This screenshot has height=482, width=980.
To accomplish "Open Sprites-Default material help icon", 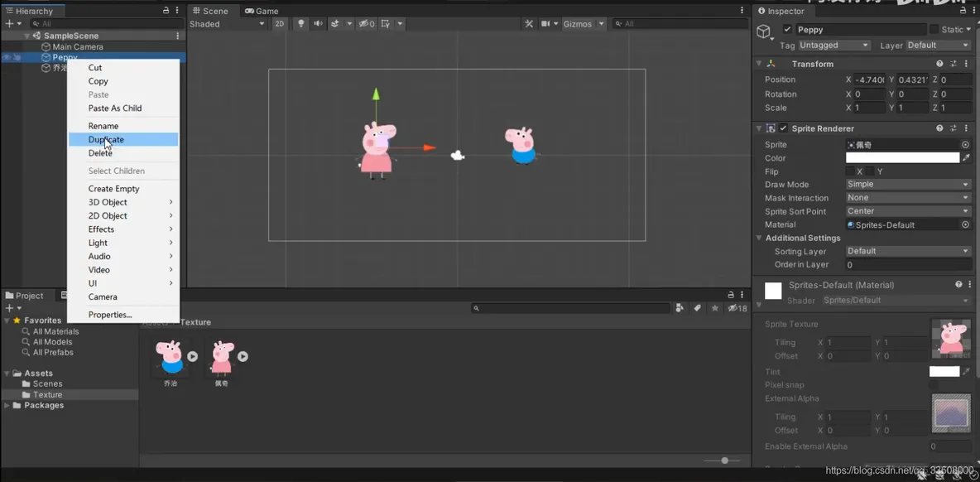I will click(958, 284).
